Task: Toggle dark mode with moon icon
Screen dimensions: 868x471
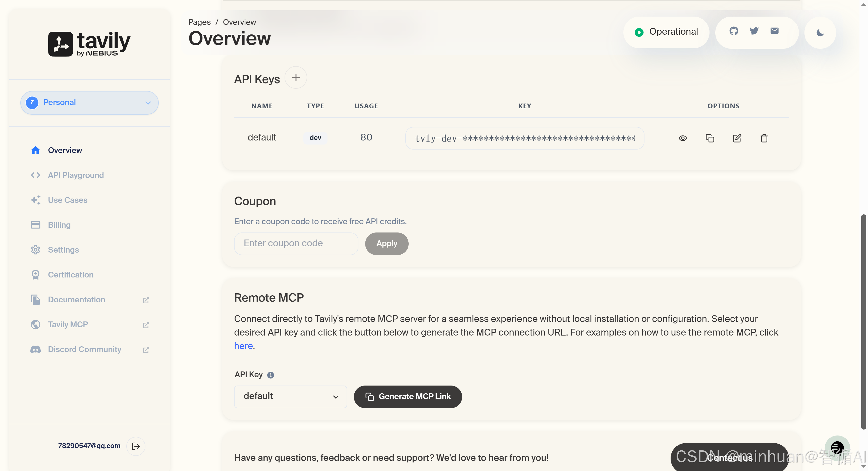Action: click(x=820, y=33)
